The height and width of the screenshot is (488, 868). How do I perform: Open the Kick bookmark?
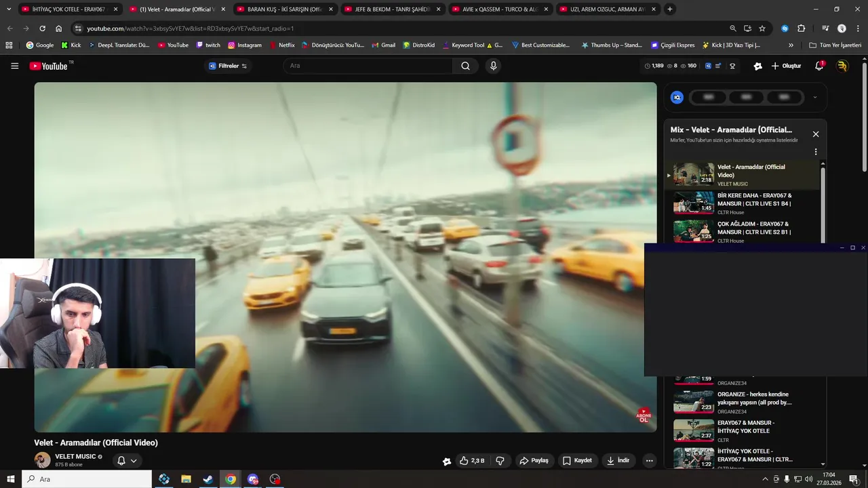click(71, 45)
